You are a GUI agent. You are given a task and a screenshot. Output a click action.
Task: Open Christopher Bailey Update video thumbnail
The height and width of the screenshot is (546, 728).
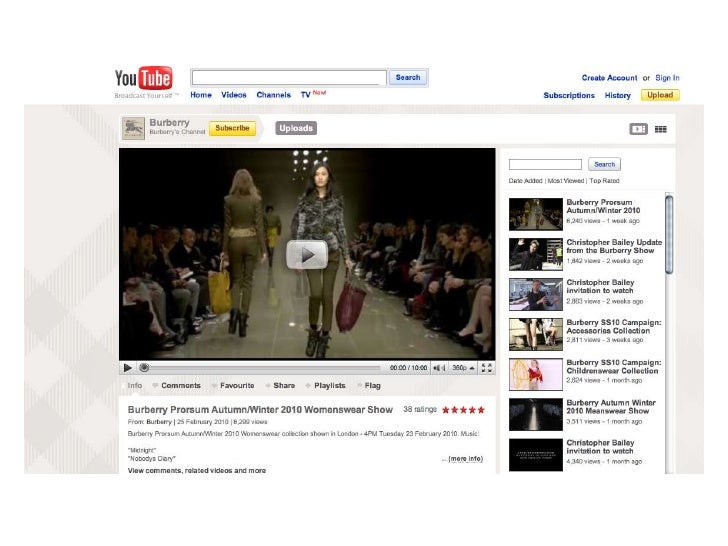click(x=536, y=254)
